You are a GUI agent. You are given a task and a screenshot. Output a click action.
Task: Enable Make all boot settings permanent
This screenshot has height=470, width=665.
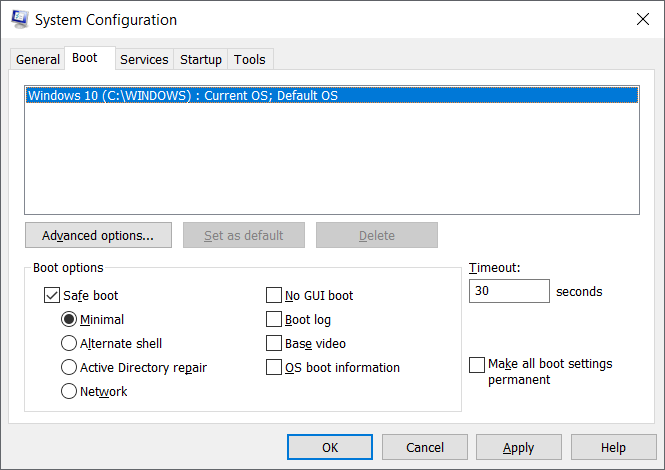pos(477,365)
